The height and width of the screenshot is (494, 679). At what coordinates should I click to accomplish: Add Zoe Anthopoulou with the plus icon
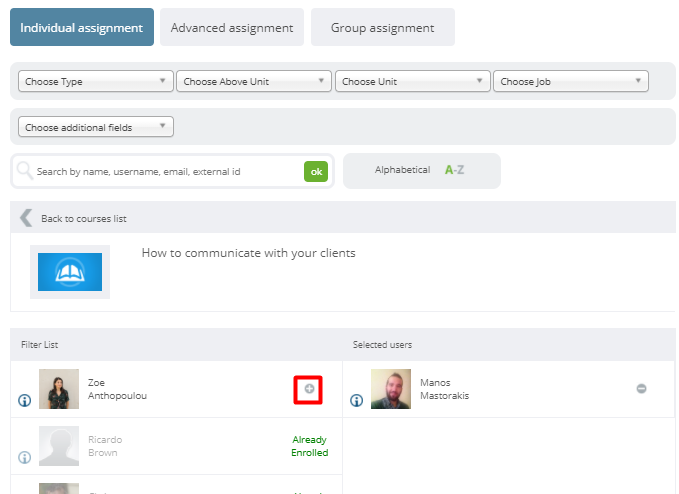coord(309,389)
